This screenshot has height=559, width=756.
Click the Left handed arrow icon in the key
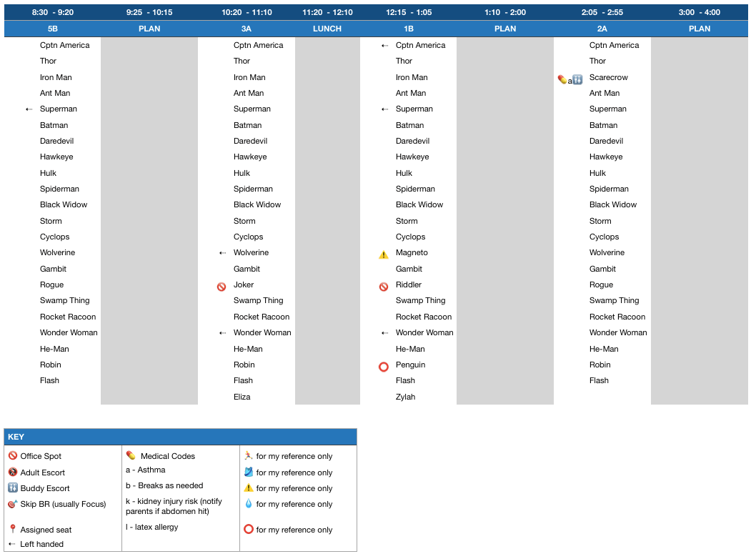pyautogui.click(x=12, y=544)
